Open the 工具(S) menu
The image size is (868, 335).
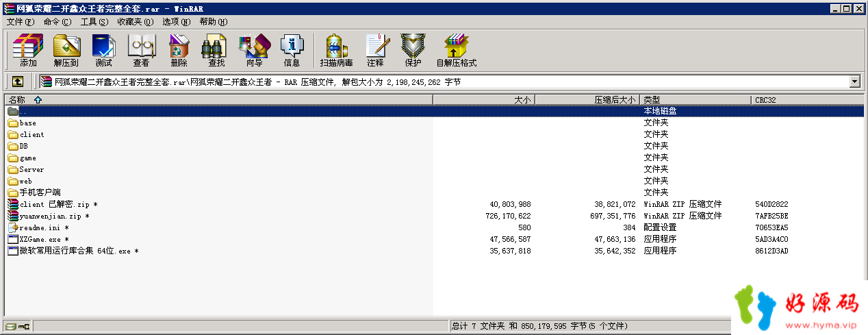pyautogui.click(x=94, y=22)
